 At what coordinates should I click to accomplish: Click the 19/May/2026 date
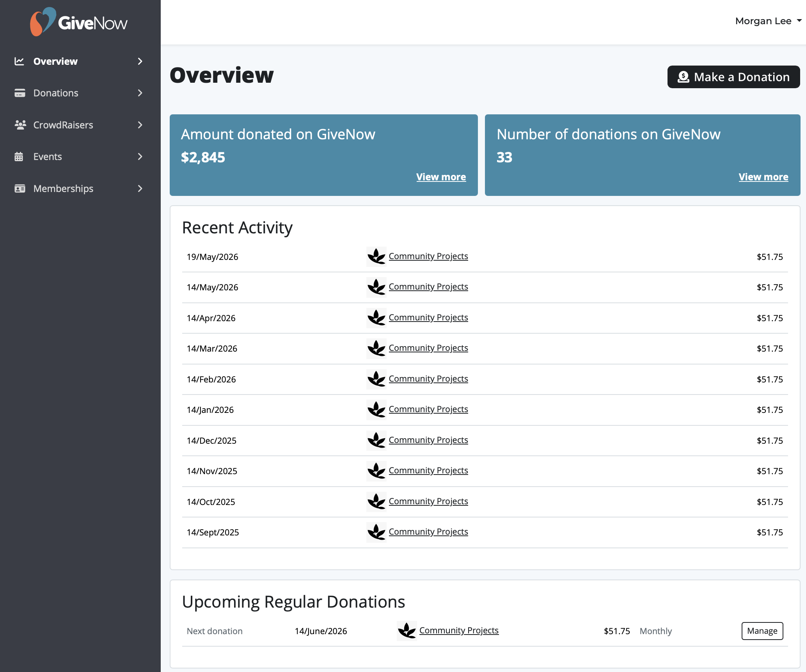(212, 257)
